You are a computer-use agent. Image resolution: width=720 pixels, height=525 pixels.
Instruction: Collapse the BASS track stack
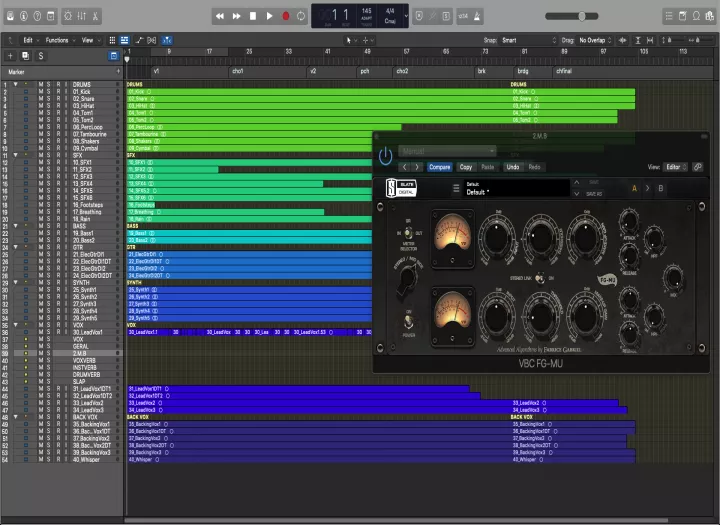click(16, 226)
